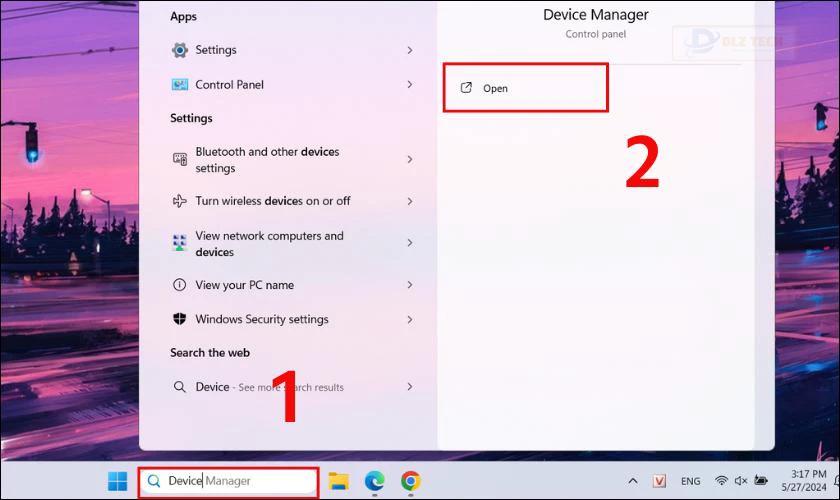Screen dimensions: 840x500
Task: Click the Bluetooth devices settings icon
Action: pyautogui.click(x=179, y=159)
